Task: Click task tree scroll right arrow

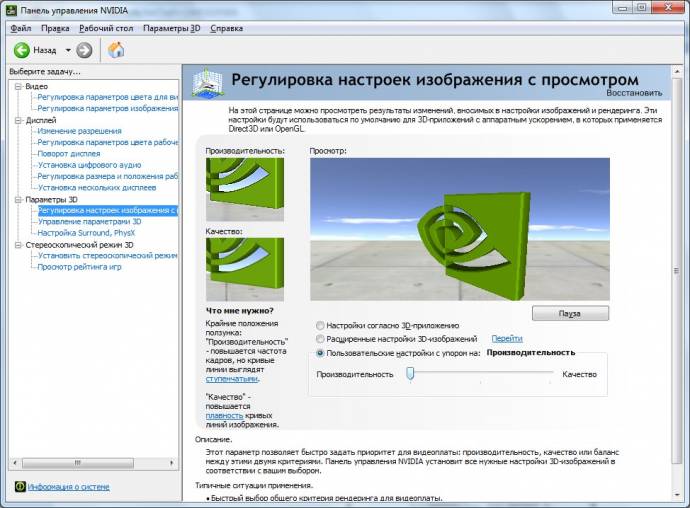Action: [172, 463]
